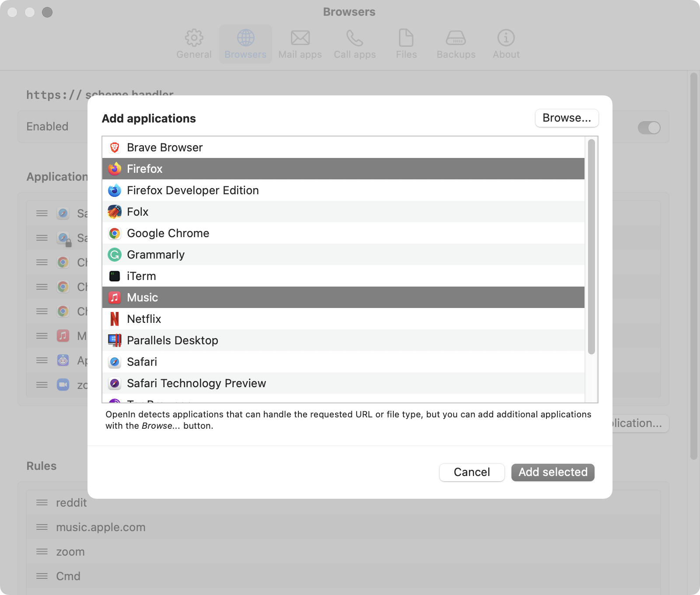Click Safari Technology Preview purple icon
Viewport: 700px width, 595px height.
point(115,383)
